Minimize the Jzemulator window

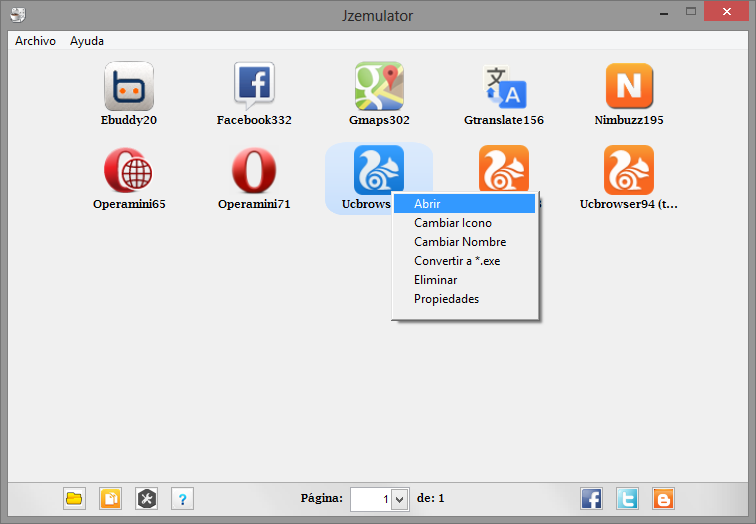(x=664, y=12)
